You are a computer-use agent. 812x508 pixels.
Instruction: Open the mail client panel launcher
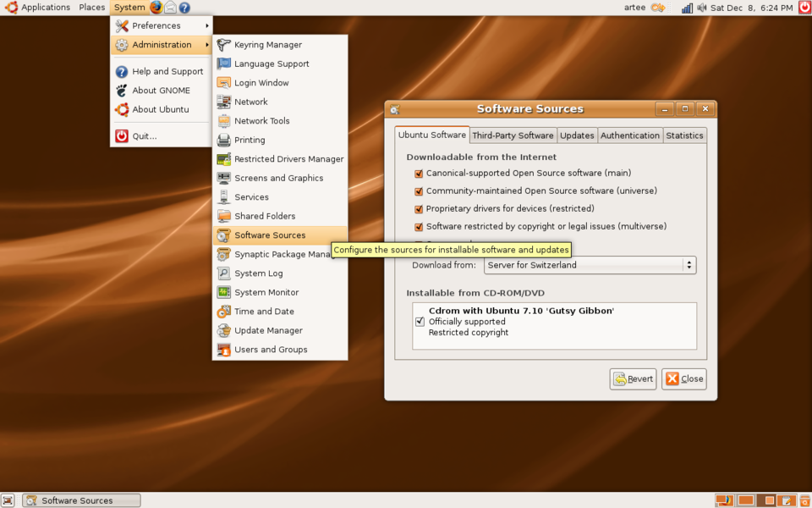click(x=170, y=8)
